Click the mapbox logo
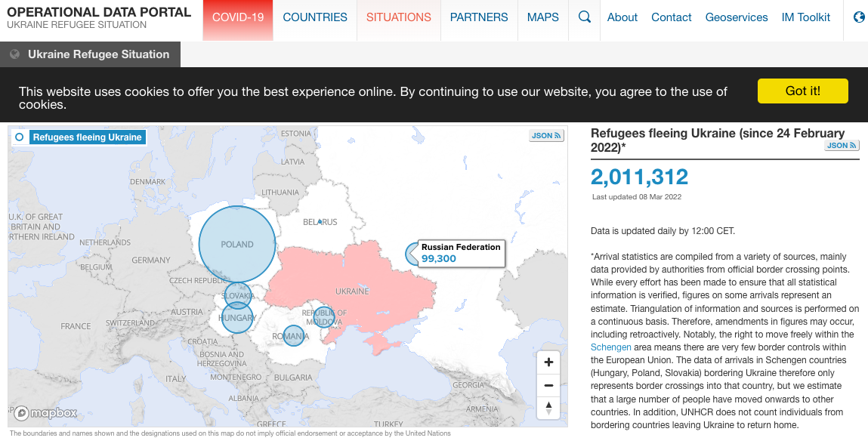 pos(45,413)
